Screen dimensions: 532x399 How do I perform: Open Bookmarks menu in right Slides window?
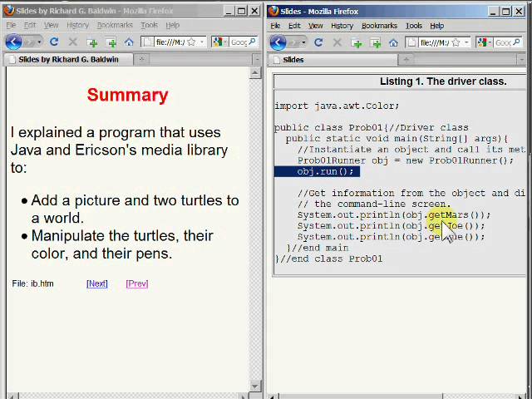[x=379, y=26]
